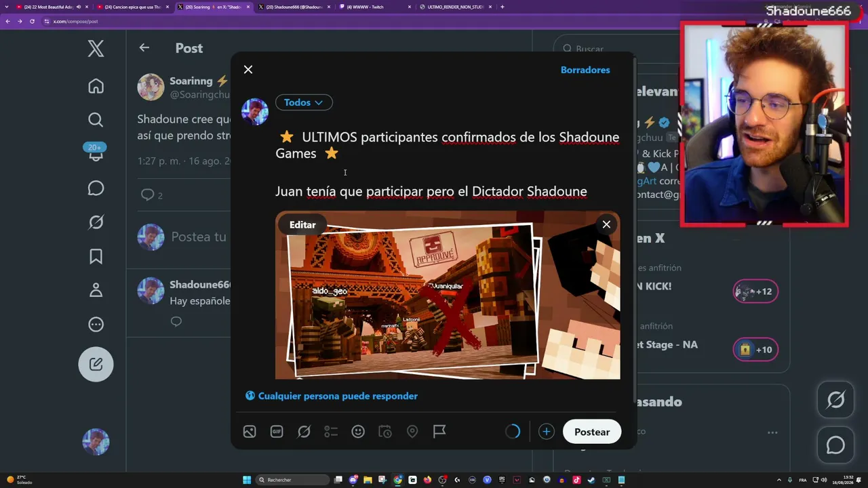Open Soarinng's profile avatar
Image resolution: width=868 pixels, height=488 pixels.
(151, 87)
